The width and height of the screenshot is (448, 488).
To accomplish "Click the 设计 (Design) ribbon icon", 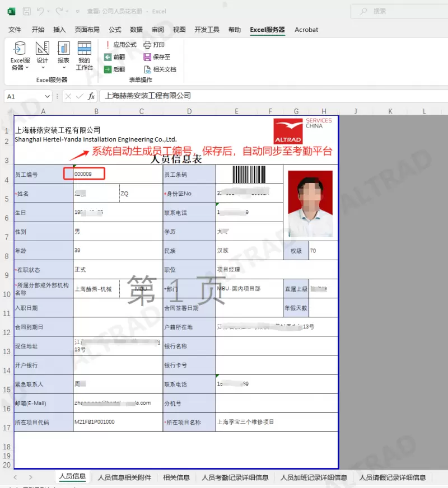I will click(43, 54).
